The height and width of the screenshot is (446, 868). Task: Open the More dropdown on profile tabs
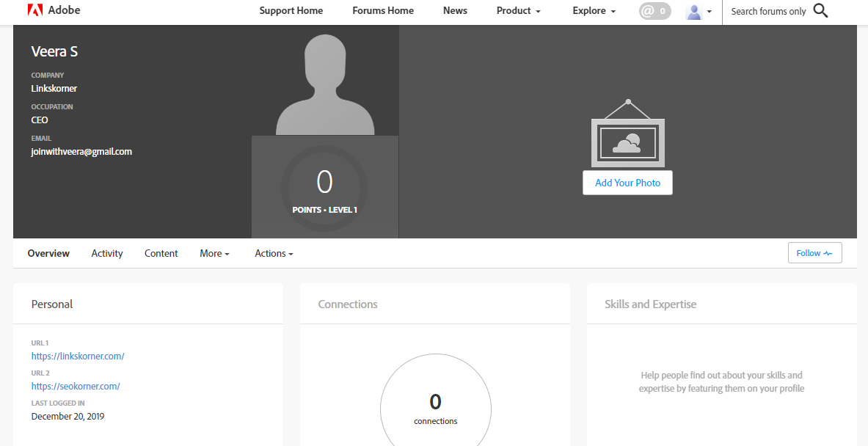tap(214, 253)
